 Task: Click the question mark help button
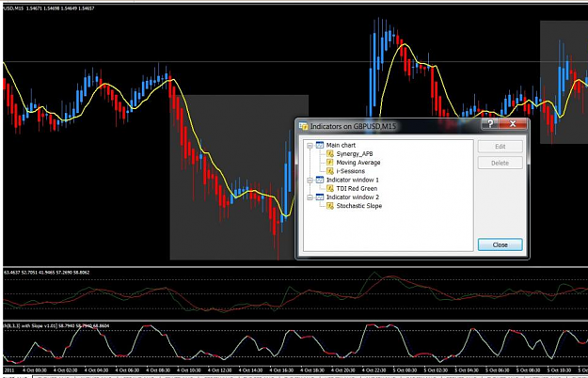click(x=490, y=123)
